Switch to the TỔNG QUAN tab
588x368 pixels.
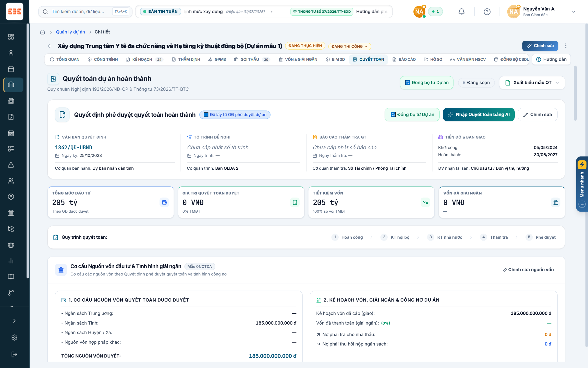click(x=65, y=59)
